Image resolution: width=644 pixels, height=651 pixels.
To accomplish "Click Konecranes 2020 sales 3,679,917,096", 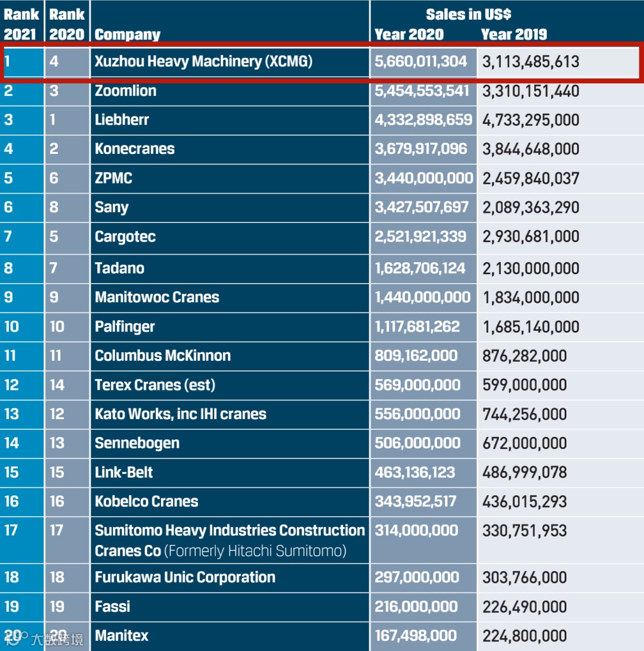I will click(420, 149).
